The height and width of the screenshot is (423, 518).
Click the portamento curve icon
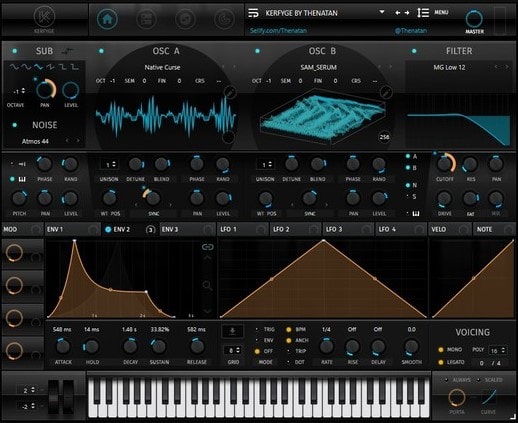(x=489, y=397)
